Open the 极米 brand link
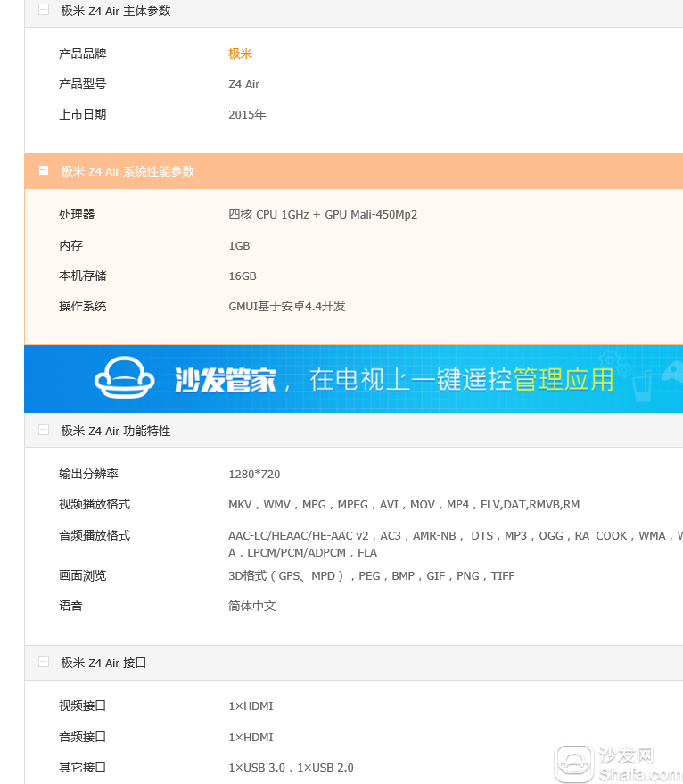Viewport: 683px width, 784px height. point(240,54)
